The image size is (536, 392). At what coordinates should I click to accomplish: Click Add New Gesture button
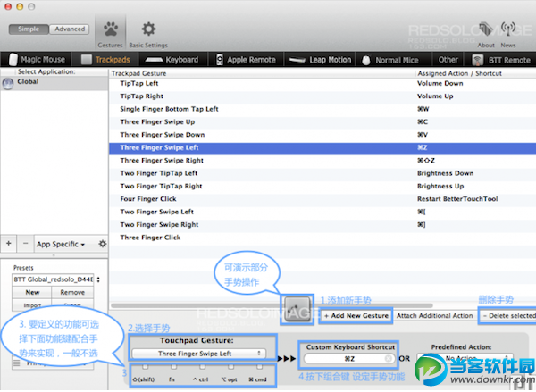click(356, 316)
